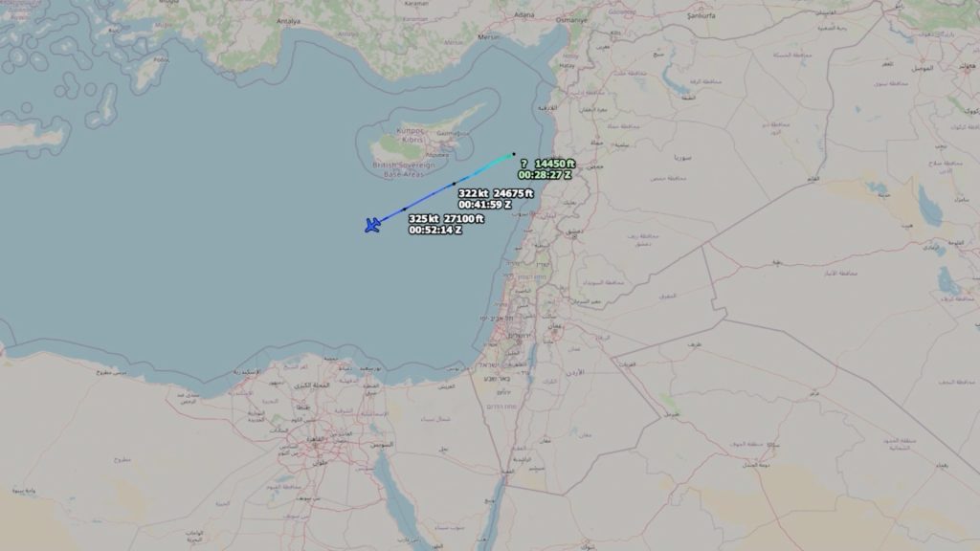This screenshot has width=980, height=551.
Task: Select the green 14450 ft 00:28:27 Z label
Action: [546, 169]
